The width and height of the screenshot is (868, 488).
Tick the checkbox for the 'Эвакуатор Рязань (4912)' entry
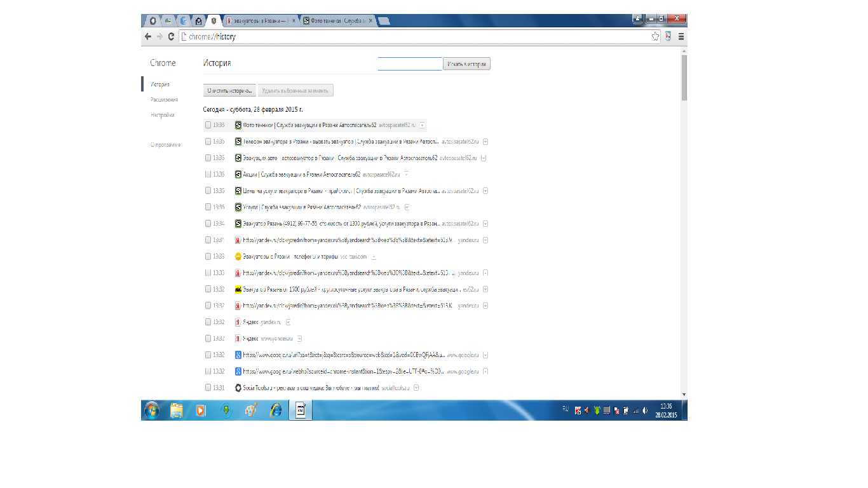point(208,224)
